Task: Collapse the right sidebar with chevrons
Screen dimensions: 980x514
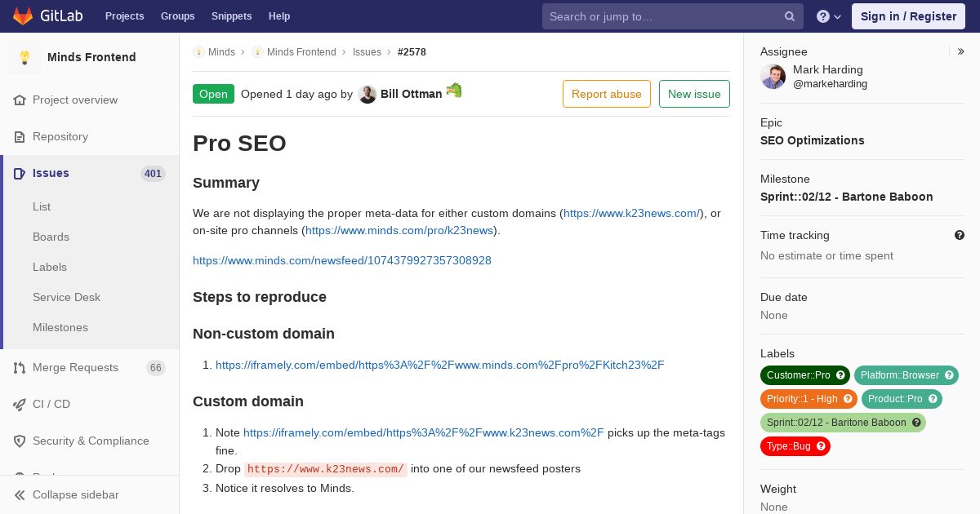Action: coord(961,52)
